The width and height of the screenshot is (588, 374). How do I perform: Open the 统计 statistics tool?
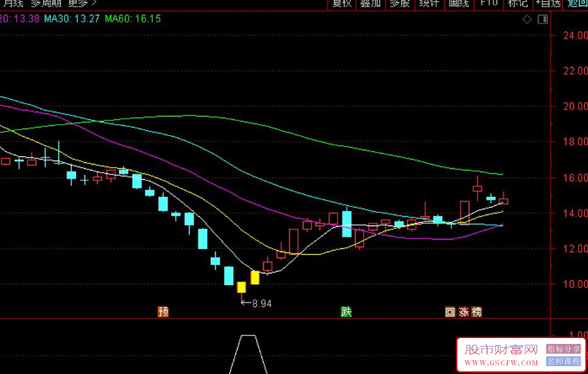click(429, 3)
